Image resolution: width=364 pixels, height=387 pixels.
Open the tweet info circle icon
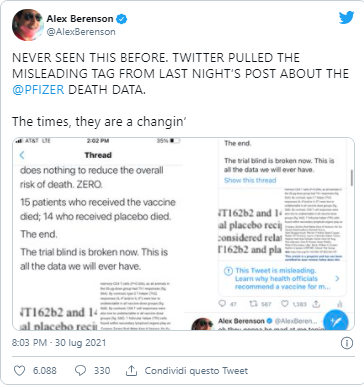tap(347, 343)
